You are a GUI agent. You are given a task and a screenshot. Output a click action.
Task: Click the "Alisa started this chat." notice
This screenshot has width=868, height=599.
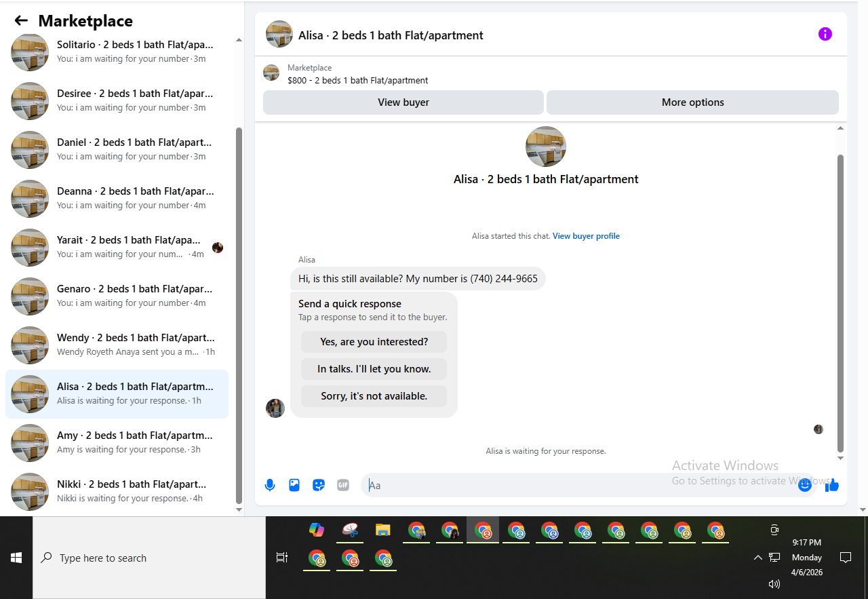click(x=511, y=236)
